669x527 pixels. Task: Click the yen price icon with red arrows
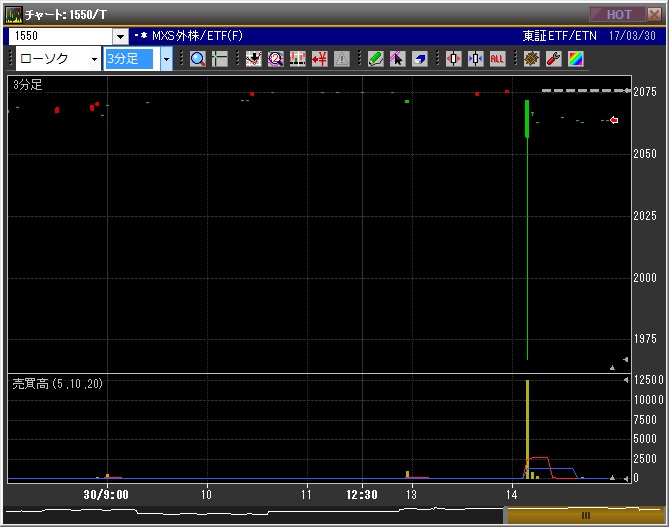pyautogui.click(x=319, y=59)
